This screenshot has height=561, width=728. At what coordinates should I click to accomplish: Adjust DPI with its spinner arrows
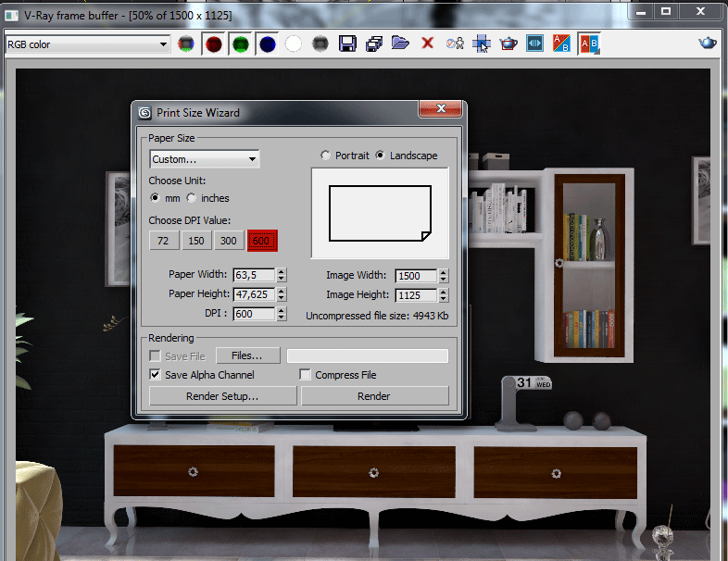tap(282, 314)
